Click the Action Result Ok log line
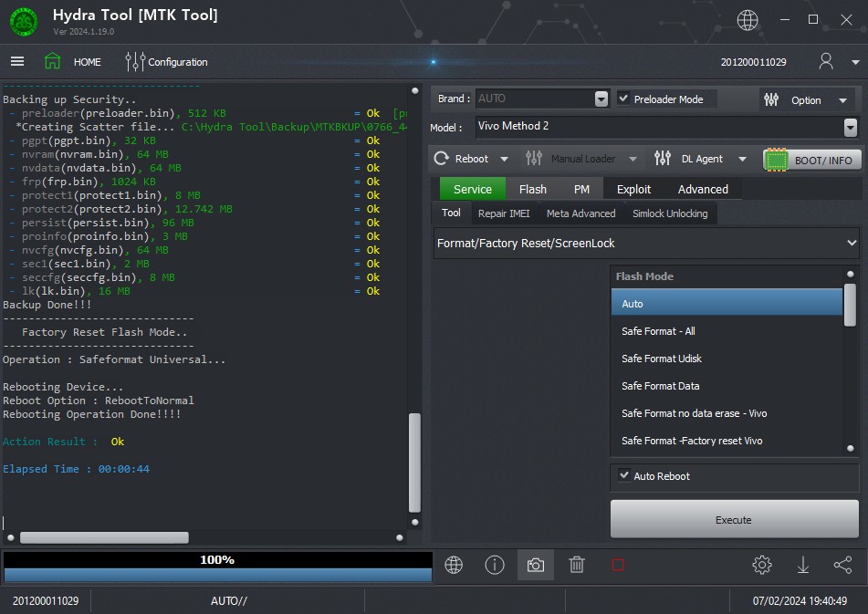 63,442
